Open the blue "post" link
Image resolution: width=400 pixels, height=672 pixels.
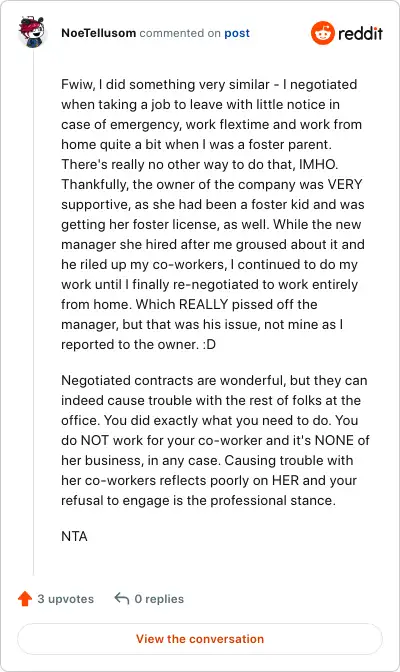point(237,33)
